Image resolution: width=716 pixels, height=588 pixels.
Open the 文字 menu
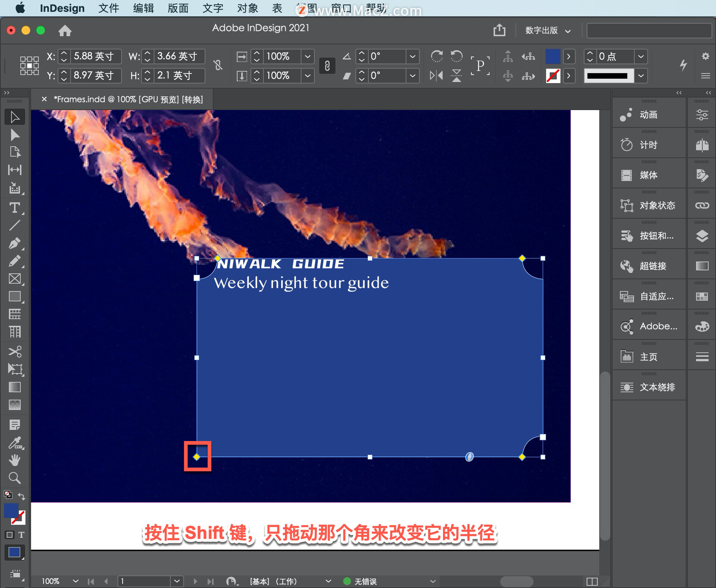(213, 8)
